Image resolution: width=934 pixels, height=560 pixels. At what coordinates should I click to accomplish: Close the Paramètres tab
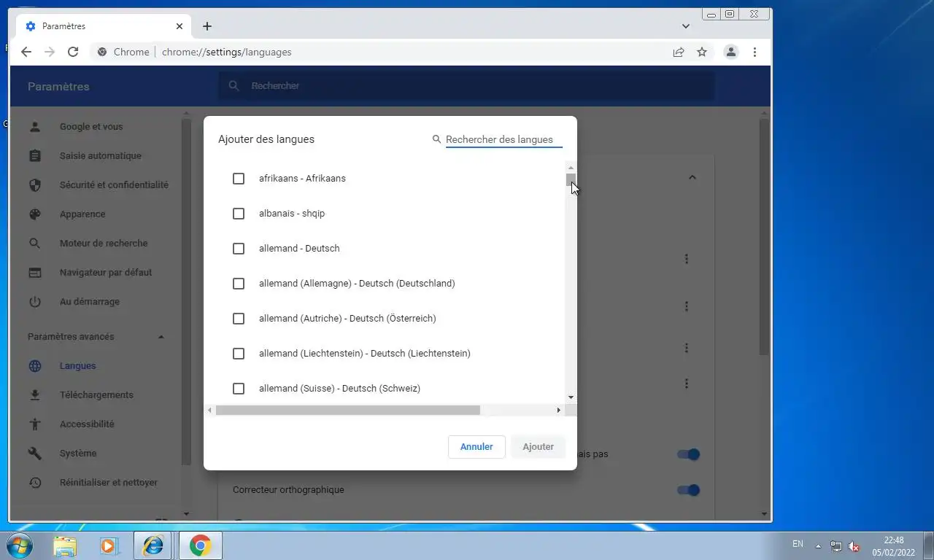point(180,26)
